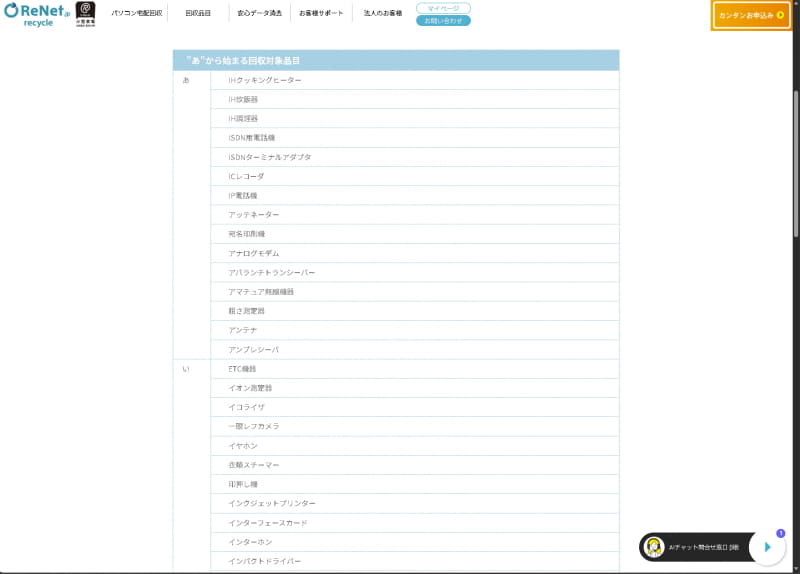The image size is (800, 574).
Task: Open chat with the blue play arrow
Action: pyautogui.click(x=767, y=547)
